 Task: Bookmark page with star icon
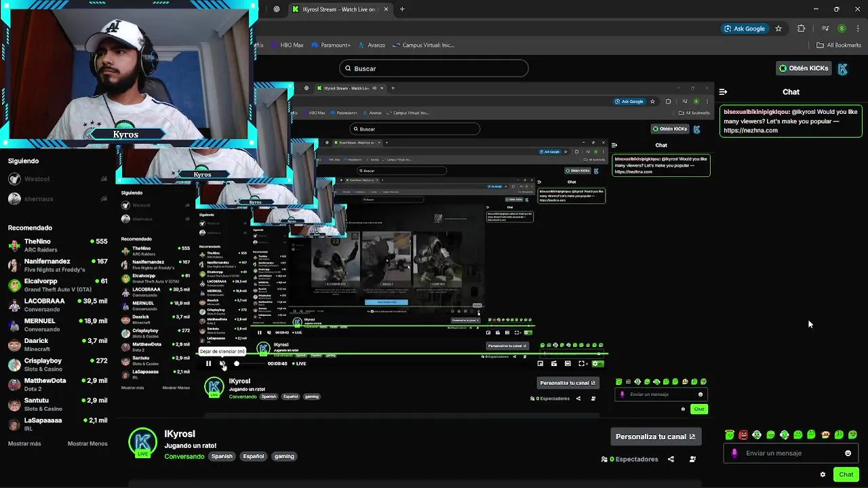(778, 28)
